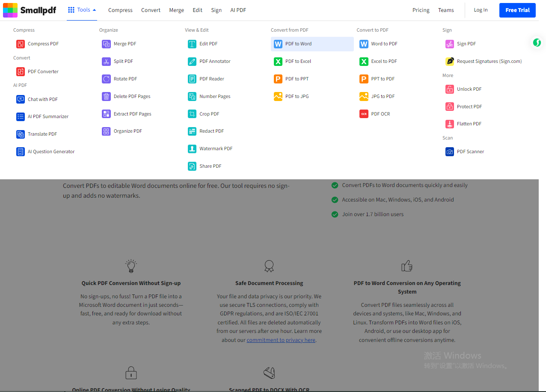The height and width of the screenshot is (392, 546).
Task: Open the Compress top navigation item
Action: pyautogui.click(x=120, y=10)
